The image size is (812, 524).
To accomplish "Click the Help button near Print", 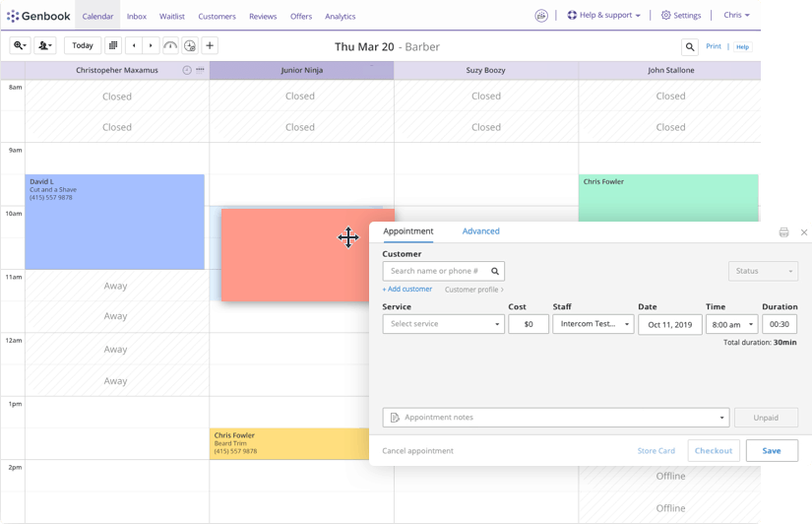I will [742, 46].
